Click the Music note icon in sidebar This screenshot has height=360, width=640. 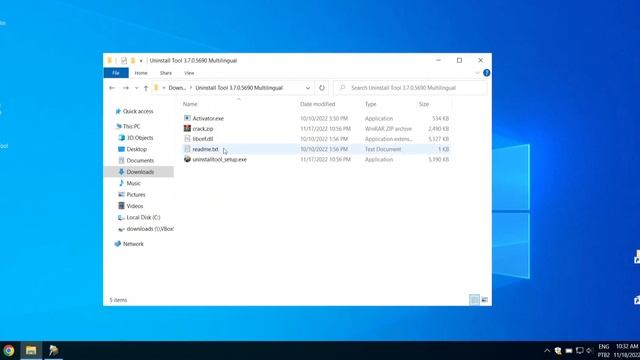coord(121,183)
